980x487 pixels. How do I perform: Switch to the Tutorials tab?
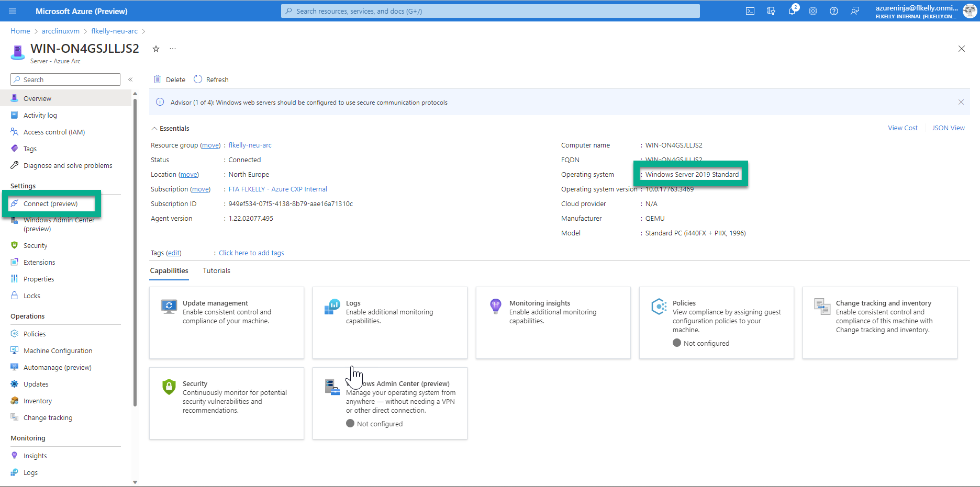(216, 270)
